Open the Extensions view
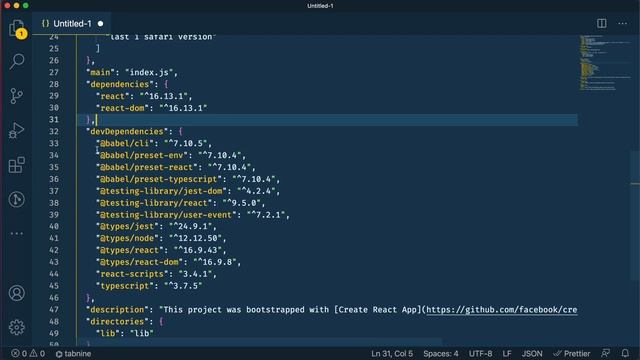 [17, 165]
